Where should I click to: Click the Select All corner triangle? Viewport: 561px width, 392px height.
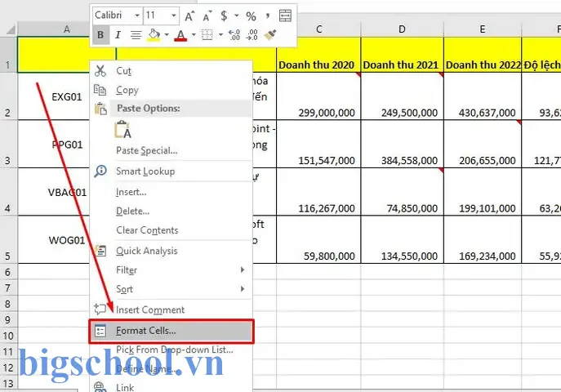pos(11,30)
